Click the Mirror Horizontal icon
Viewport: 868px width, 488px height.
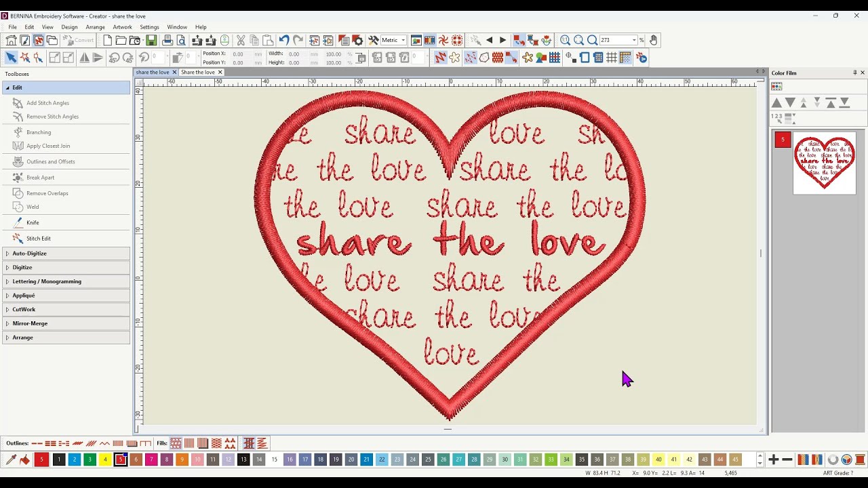click(84, 58)
